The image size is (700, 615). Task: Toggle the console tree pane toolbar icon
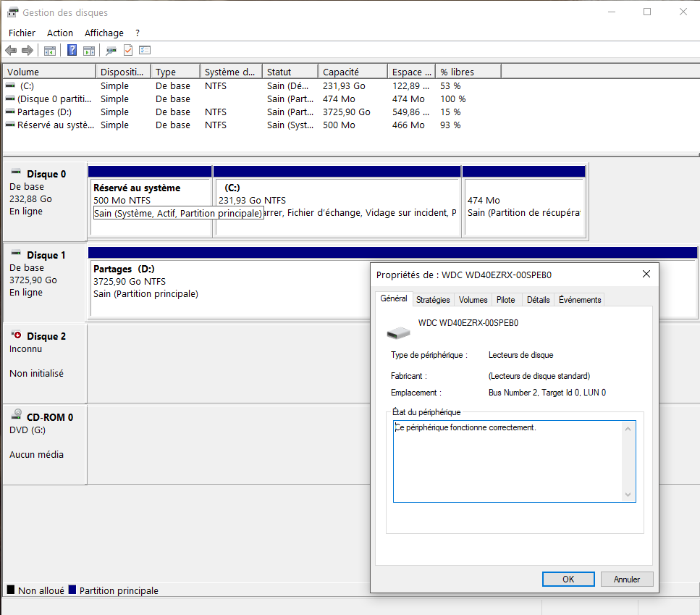tap(50, 51)
